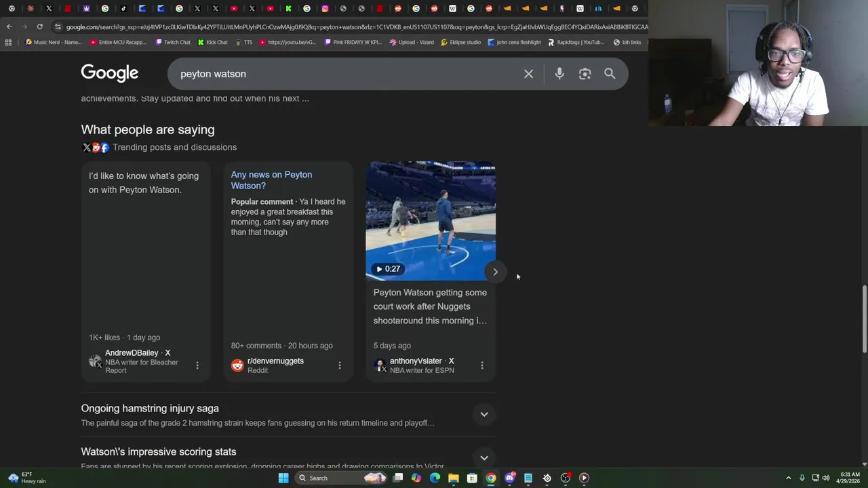Open 'Peyton Watson getting some court work' post

tap(430, 306)
